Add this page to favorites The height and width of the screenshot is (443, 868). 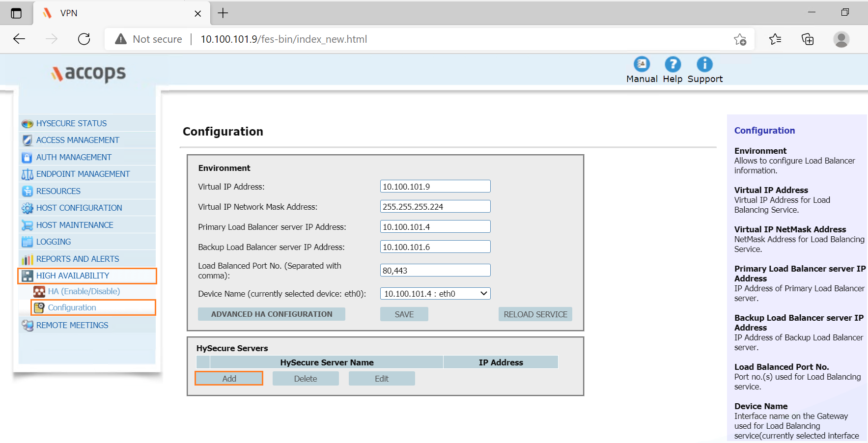(x=740, y=39)
